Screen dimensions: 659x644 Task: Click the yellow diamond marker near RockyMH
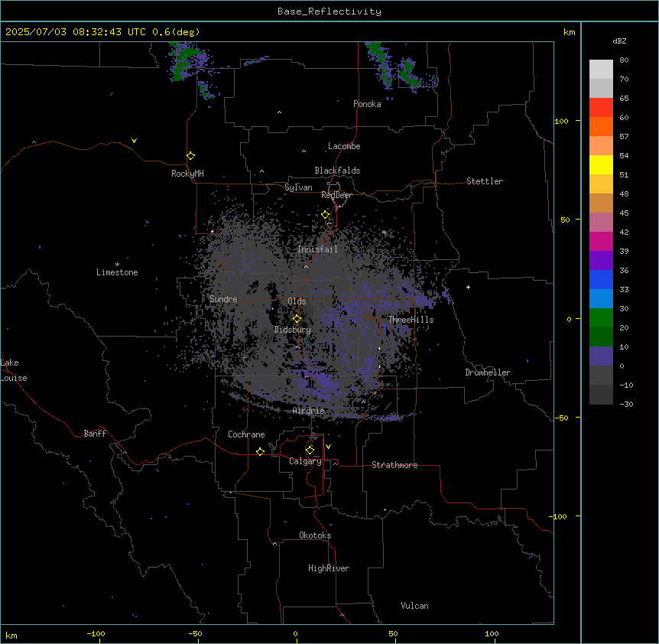coord(191,156)
